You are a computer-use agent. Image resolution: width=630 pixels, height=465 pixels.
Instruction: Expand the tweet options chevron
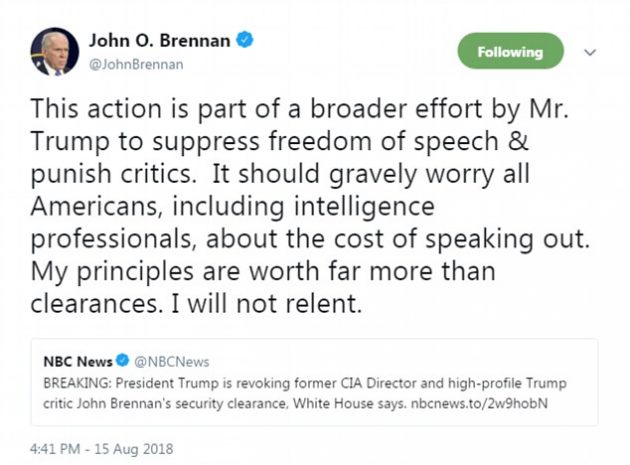point(589,52)
